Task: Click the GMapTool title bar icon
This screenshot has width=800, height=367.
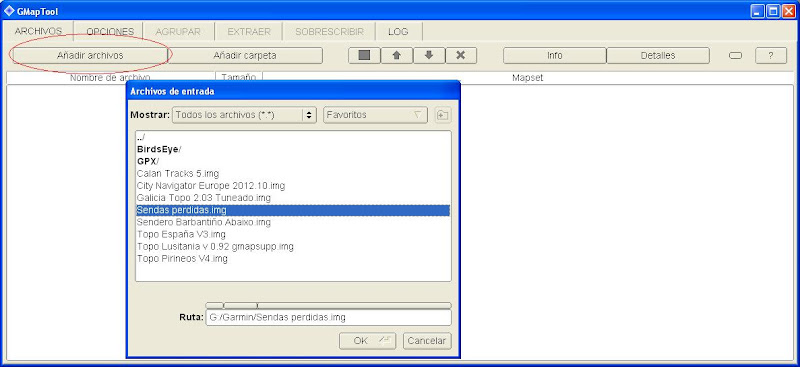Action: (9, 10)
